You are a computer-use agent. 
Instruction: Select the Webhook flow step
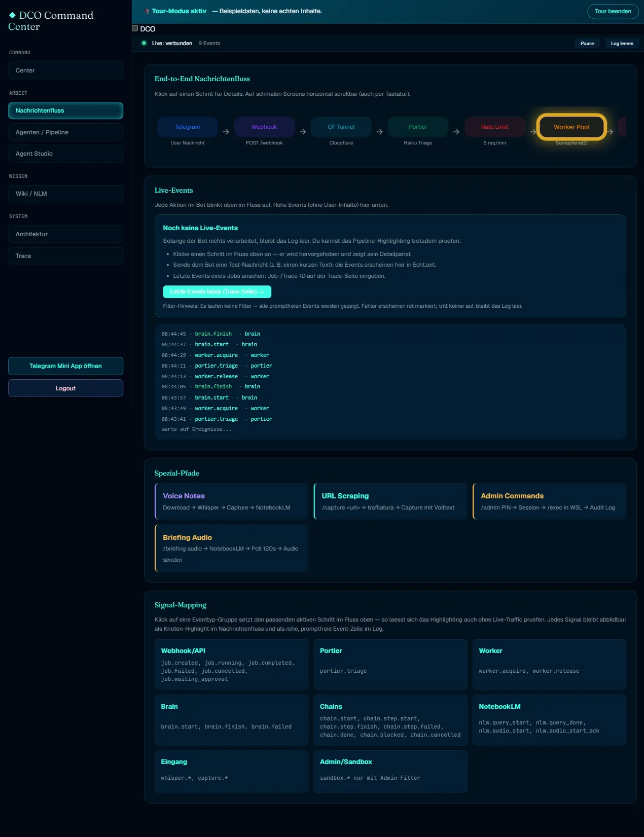coord(264,127)
